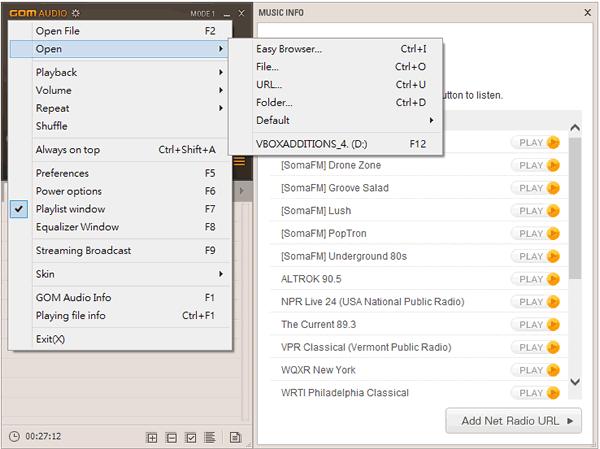Screen dimensions: 600x449
Task: Minimize the GOM Audio window
Action: 227,14
